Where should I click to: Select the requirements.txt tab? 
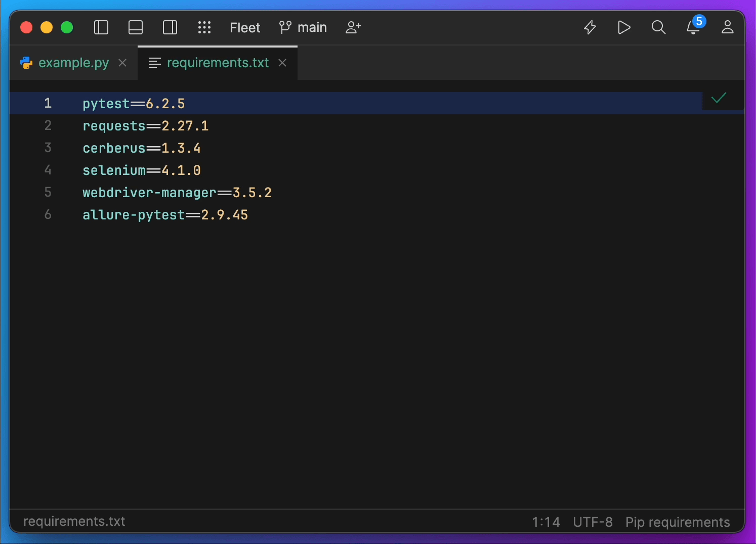(218, 63)
